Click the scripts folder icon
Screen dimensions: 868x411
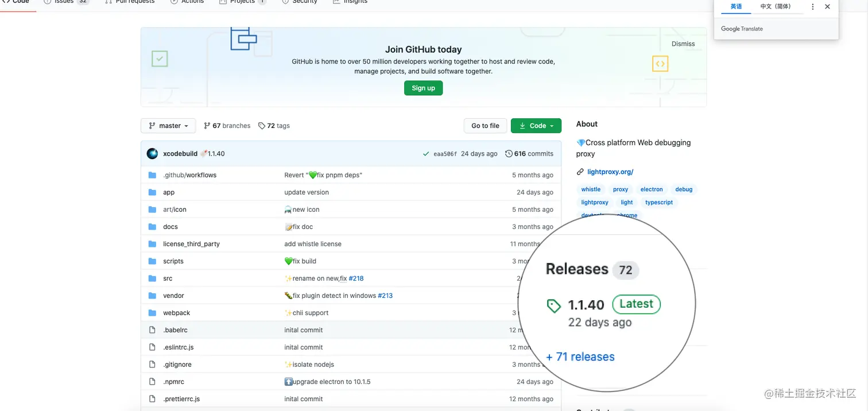[x=152, y=261]
